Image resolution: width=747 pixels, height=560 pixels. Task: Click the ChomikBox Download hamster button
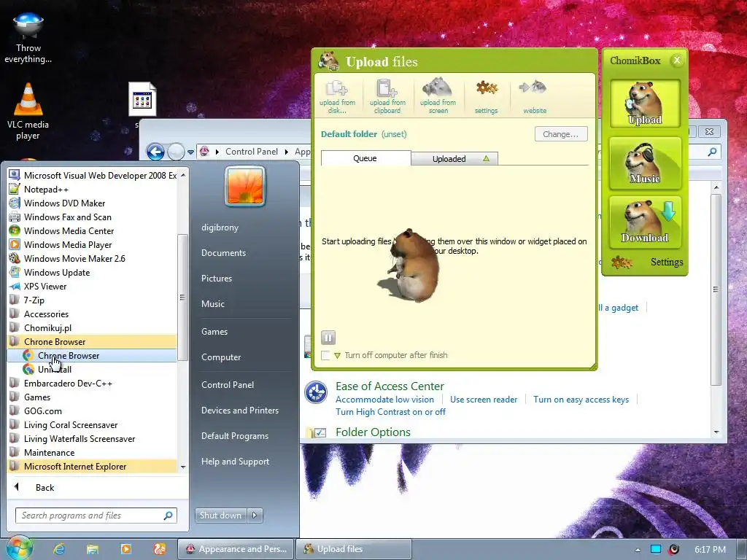pos(645,222)
